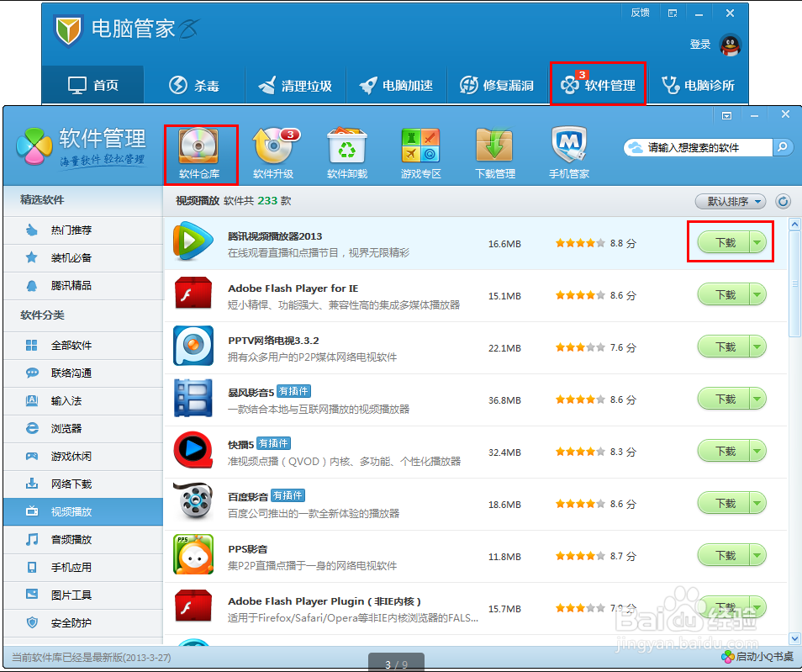Open 首页 tab in 电脑管家 window
Image resolution: width=802 pixels, height=672 pixels.
(92, 85)
